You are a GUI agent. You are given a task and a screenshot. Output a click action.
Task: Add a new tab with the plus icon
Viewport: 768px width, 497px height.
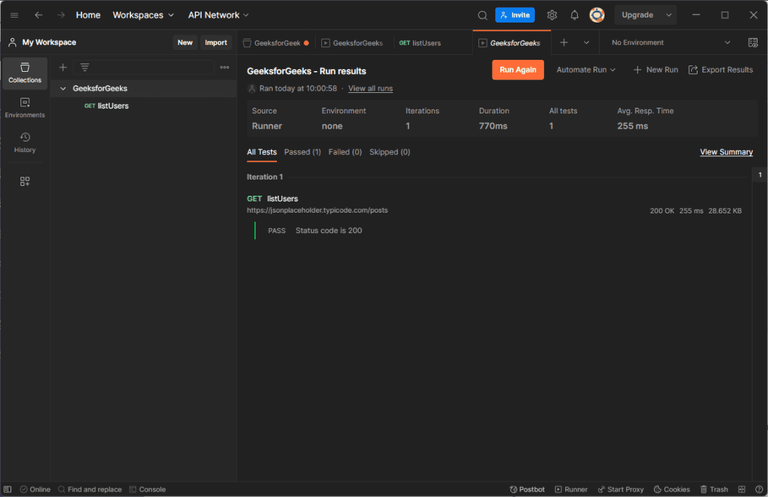[x=564, y=43]
